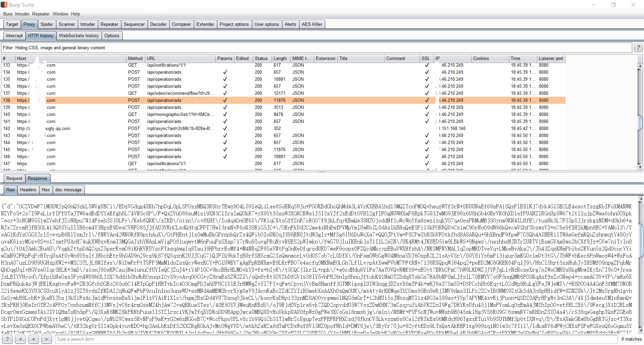Switch to the Decoder tab
The width and height of the screenshot is (644, 345).
point(158,24)
